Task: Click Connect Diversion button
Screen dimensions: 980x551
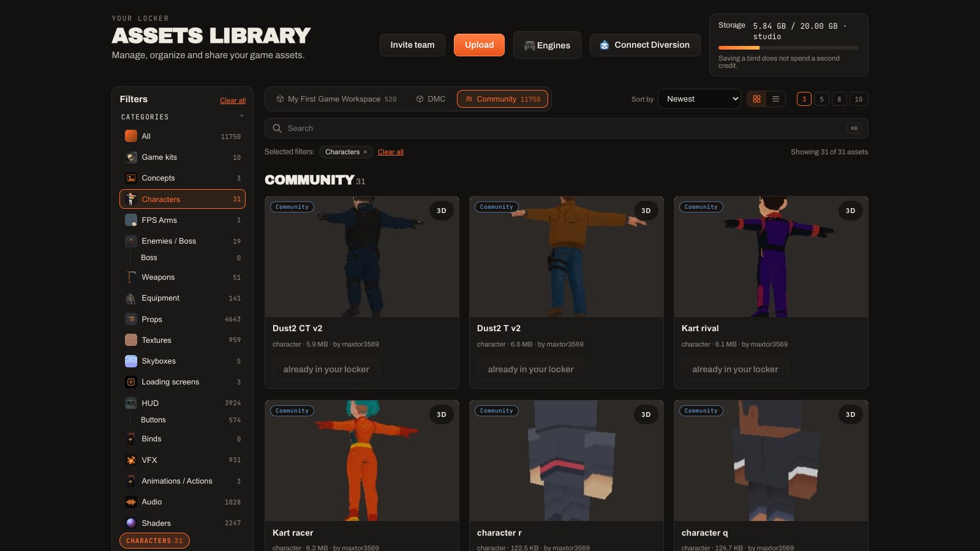Action: coord(645,45)
